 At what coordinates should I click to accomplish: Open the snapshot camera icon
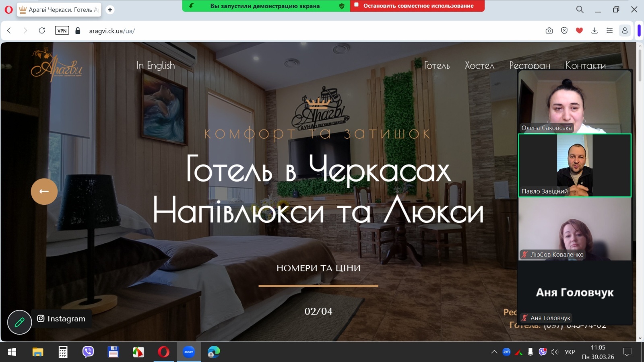coord(549,31)
